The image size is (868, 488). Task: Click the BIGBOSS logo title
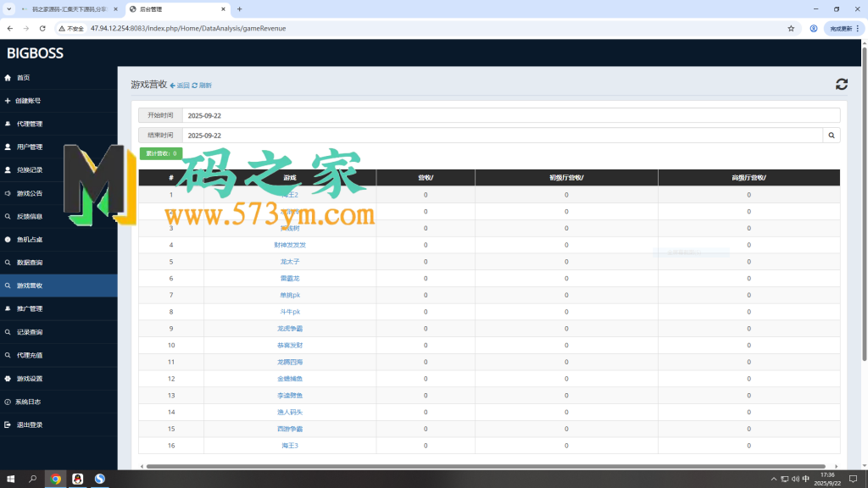click(x=35, y=53)
